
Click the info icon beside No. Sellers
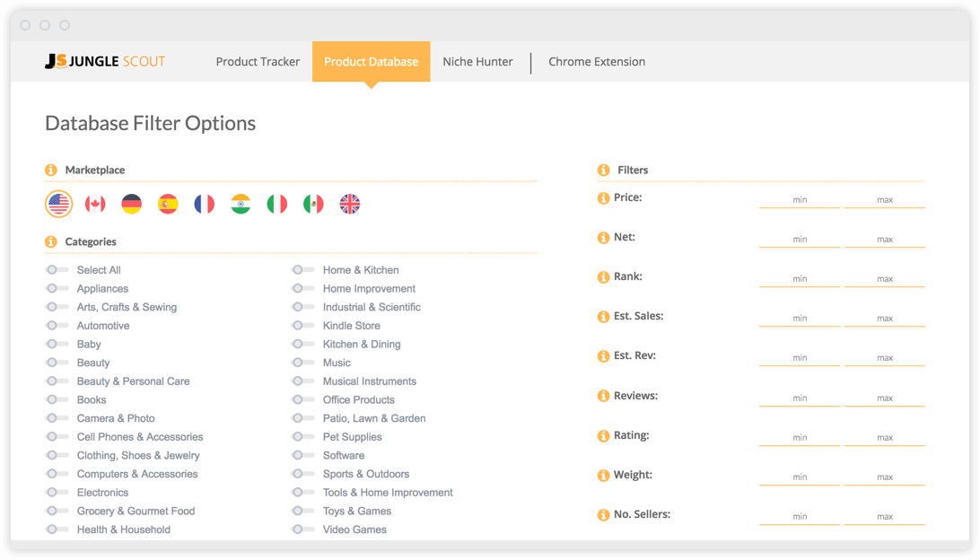click(x=603, y=514)
